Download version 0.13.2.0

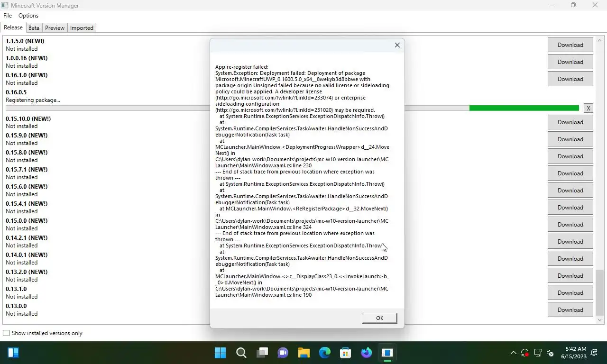[x=570, y=276]
